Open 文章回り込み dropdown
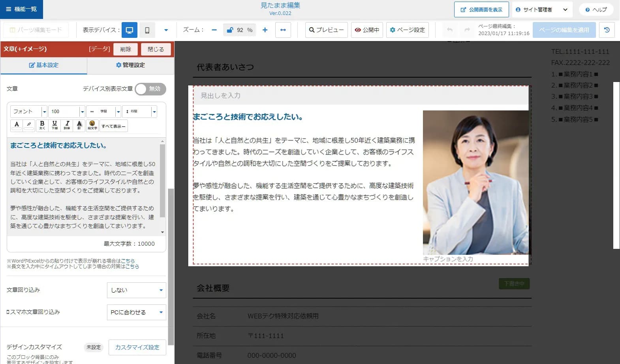This screenshot has width=620, height=364. click(136, 290)
